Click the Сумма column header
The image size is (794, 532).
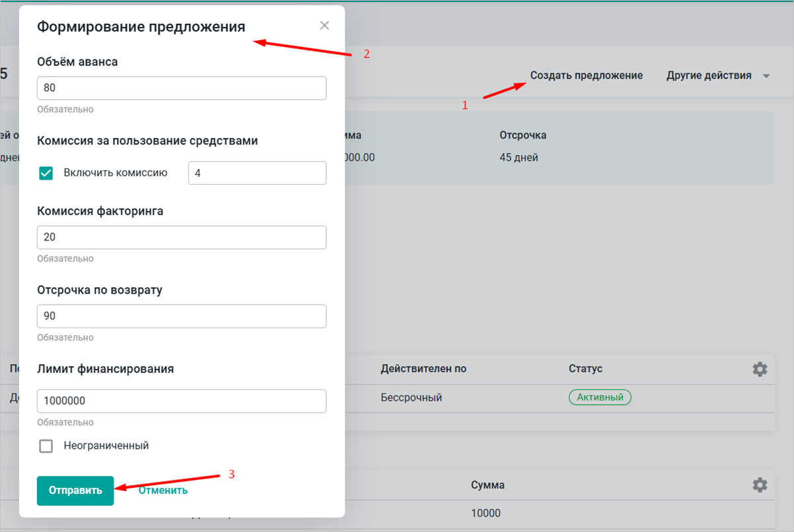[x=487, y=485]
